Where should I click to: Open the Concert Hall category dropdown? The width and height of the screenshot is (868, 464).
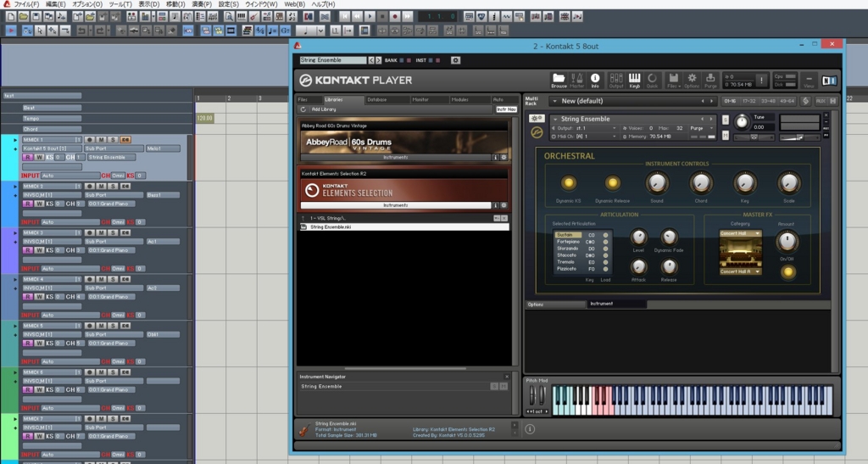point(740,233)
